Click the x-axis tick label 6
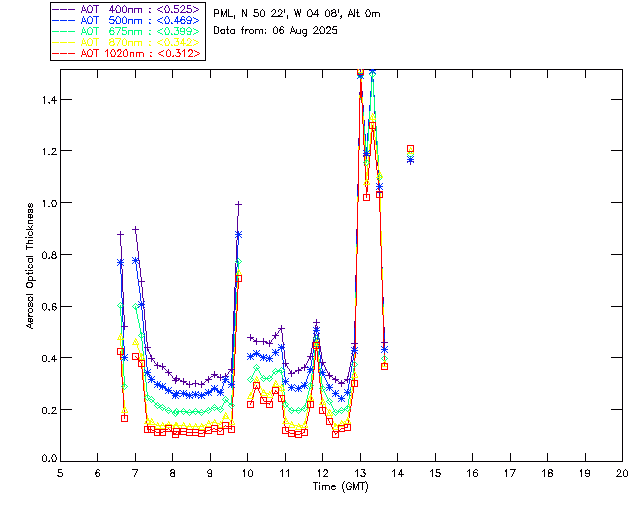 pos(98,473)
